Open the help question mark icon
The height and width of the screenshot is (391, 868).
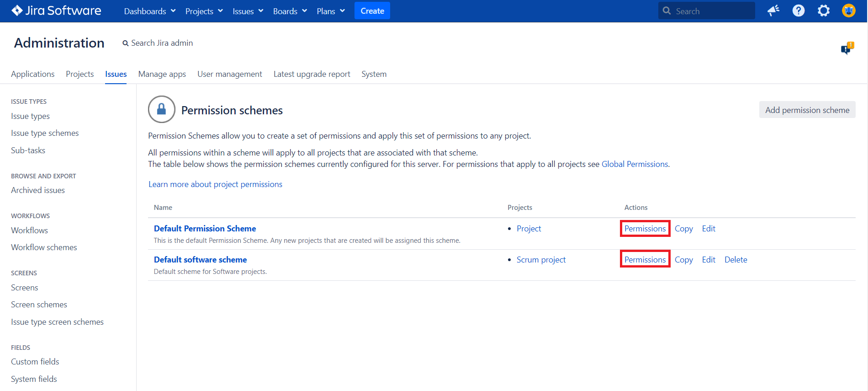tap(798, 11)
